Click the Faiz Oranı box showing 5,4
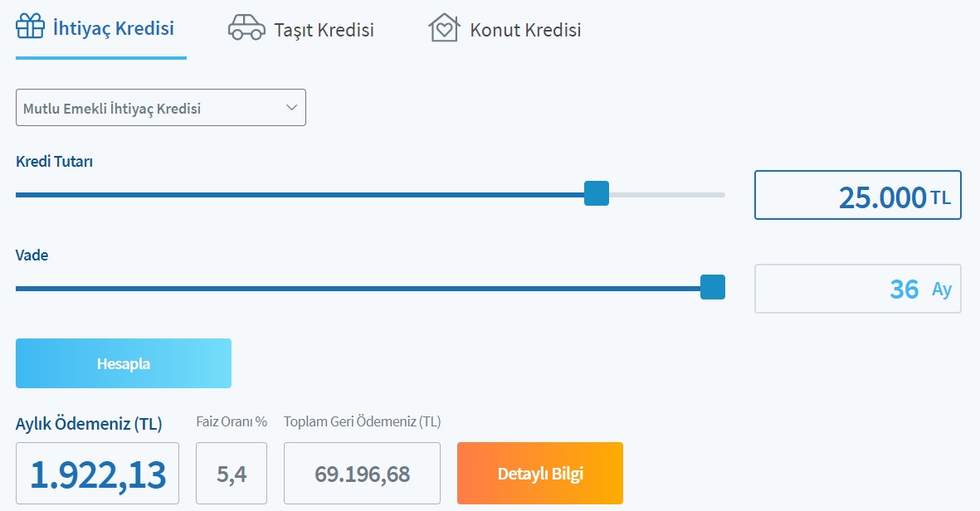Image resolution: width=980 pixels, height=511 pixels. [232, 474]
